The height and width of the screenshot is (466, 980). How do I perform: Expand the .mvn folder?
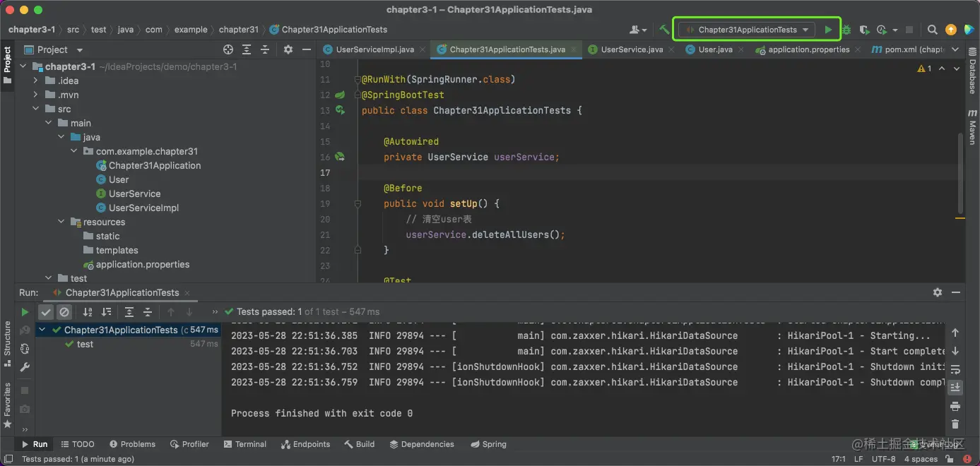36,95
